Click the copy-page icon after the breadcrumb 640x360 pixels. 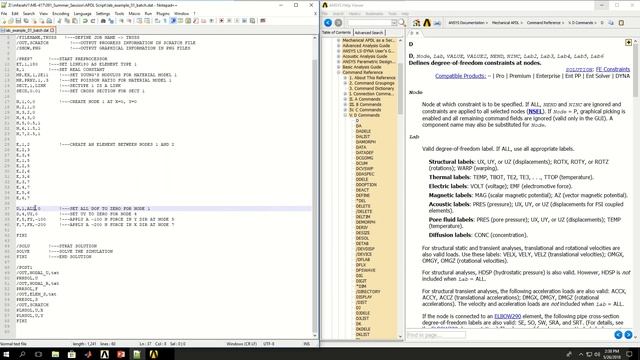(x=611, y=23)
